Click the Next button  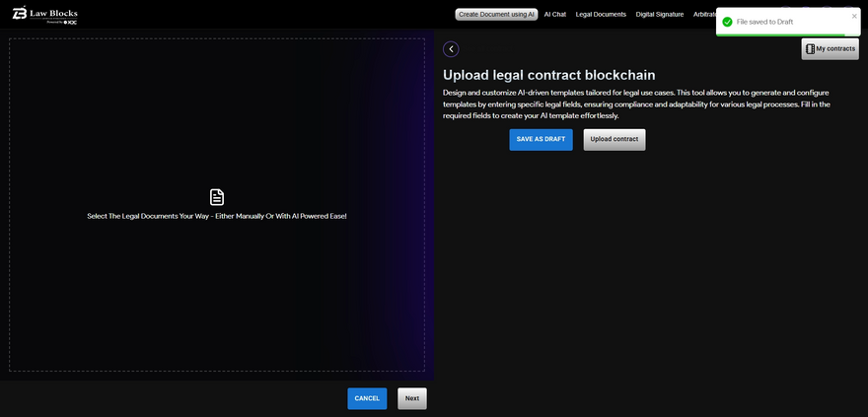pyautogui.click(x=412, y=398)
